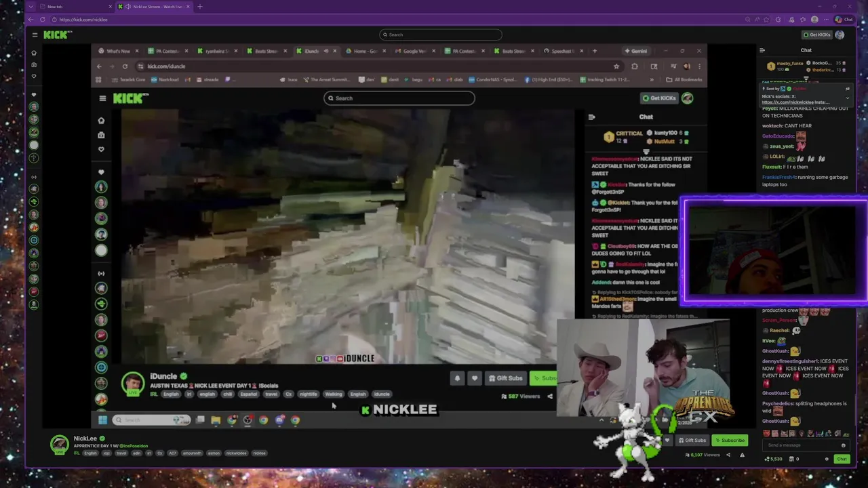
Task: Open a new browser tab with plus
Action: coord(199,7)
